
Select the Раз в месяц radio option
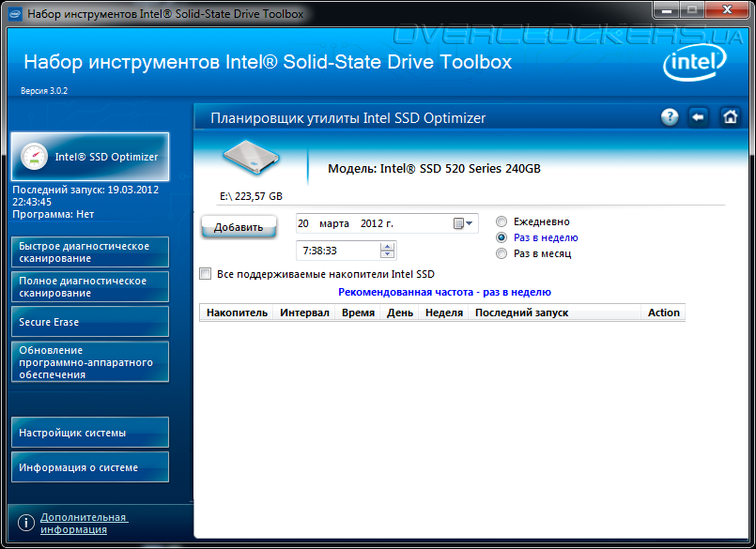point(501,253)
